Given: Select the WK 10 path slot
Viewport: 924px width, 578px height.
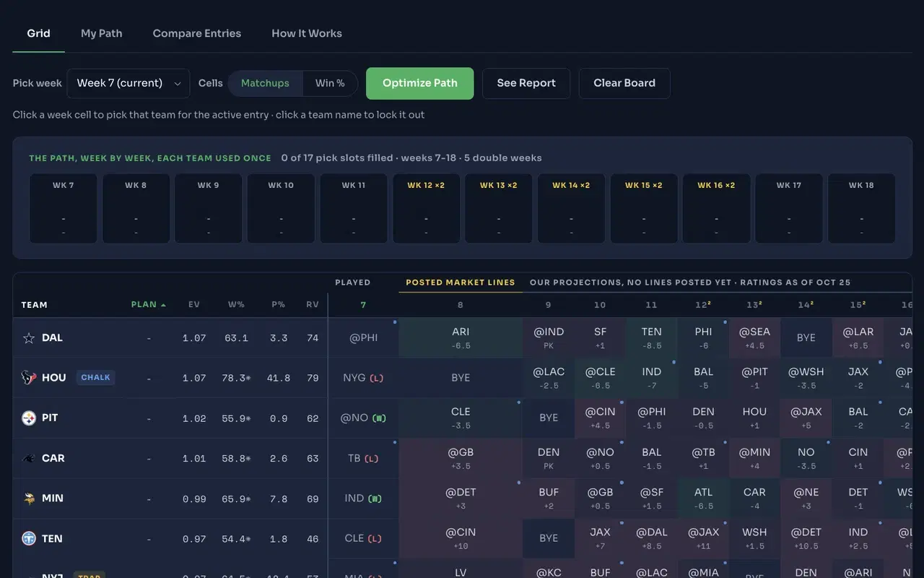Looking at the screenshot, I should 281,208.
